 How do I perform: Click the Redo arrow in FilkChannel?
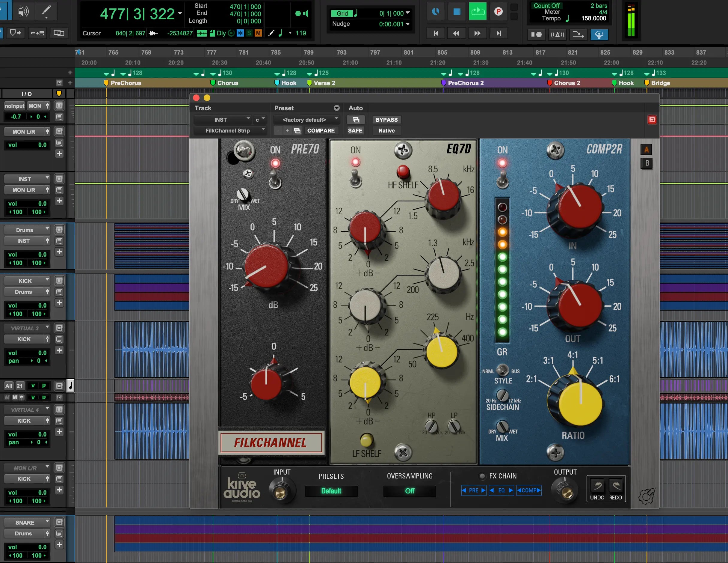pos(616,486)
